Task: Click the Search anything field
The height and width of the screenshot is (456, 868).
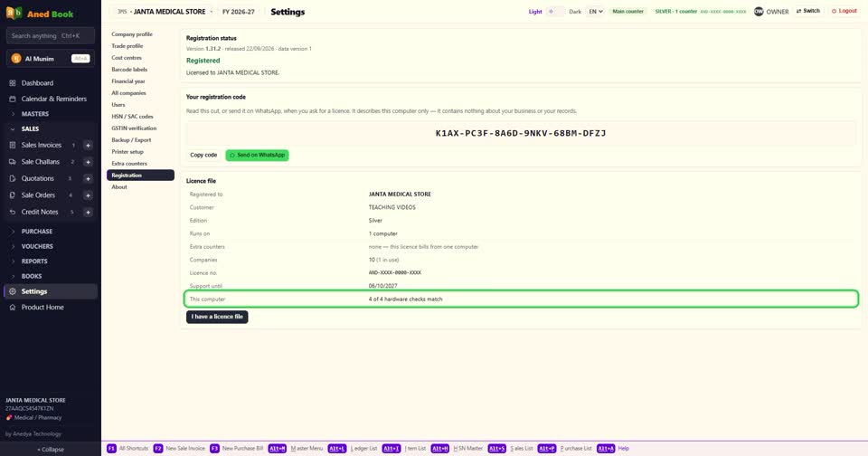Action: click(x=51, y=36)
